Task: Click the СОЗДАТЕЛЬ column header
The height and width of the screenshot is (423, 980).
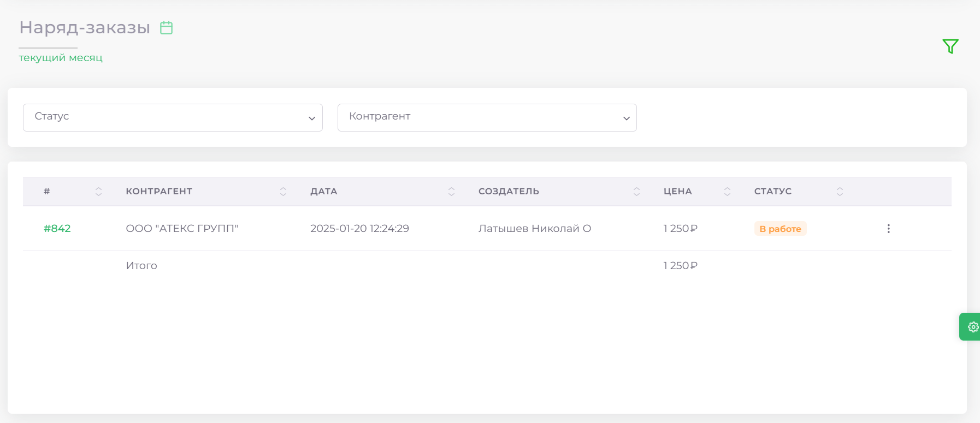Action: pyautogui.click(x=509, y=192)
